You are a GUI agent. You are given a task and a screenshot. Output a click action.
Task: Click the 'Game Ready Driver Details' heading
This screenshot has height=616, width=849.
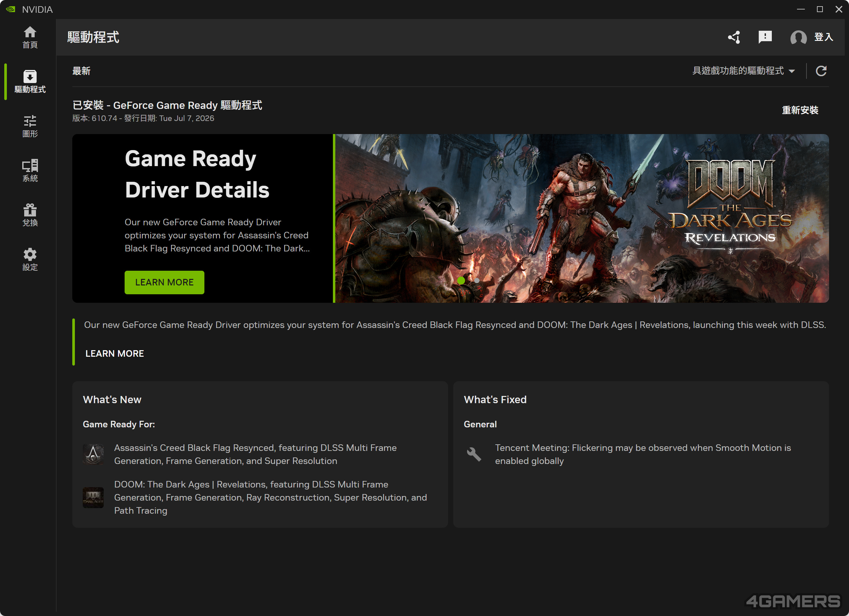(x=197, y=174)
